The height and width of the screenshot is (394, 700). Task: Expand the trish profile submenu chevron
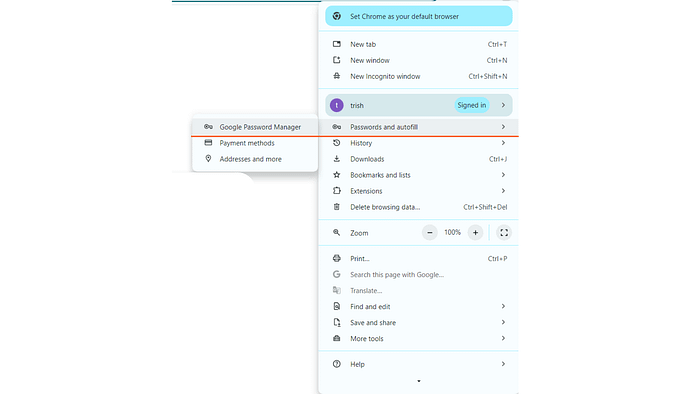tap(503, 105)
